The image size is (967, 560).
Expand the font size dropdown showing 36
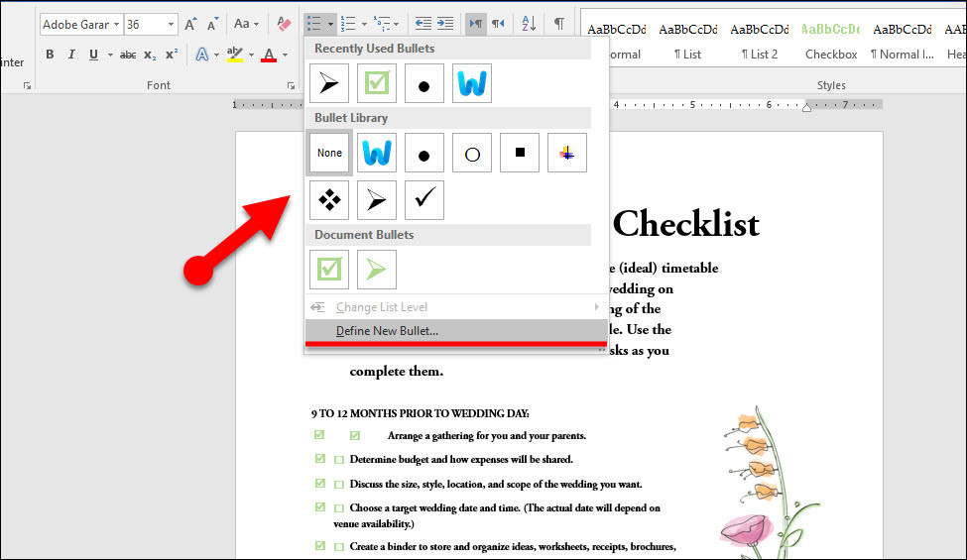[171, 25]
